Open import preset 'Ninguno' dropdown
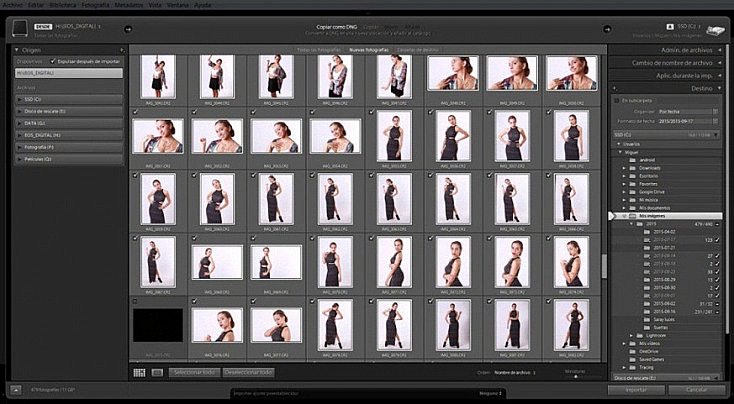 point(490,394)
